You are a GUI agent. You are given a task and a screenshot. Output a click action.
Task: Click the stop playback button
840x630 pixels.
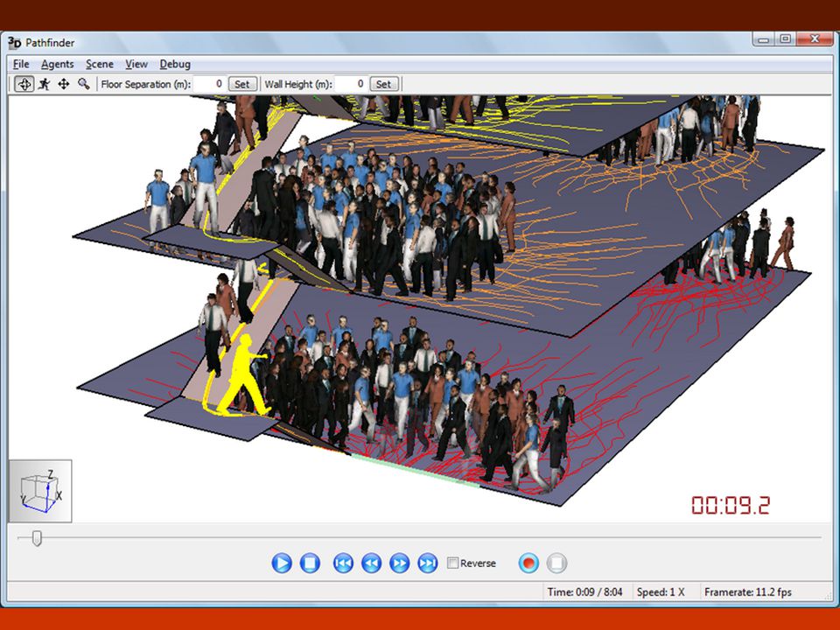click(310, 563)
